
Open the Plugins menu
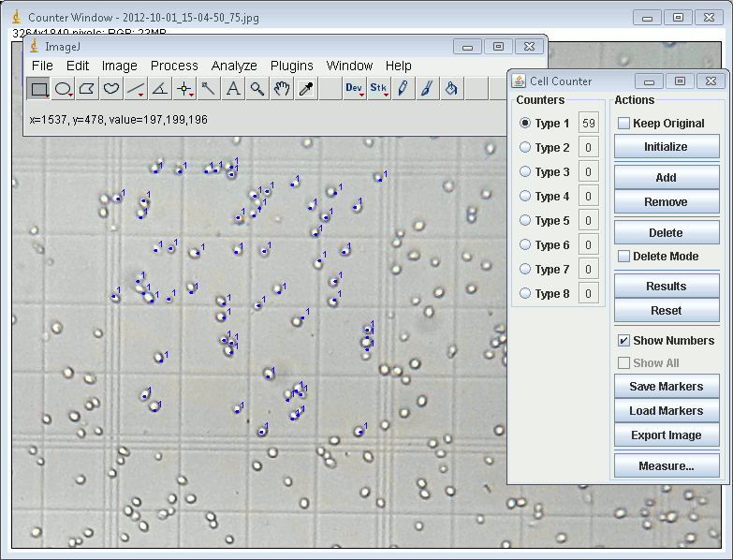tap(292, 66)
